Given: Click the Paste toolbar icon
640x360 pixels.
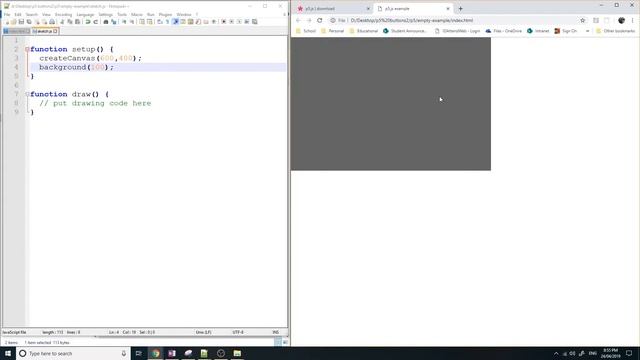Looking at the screenshot, I should click(x=78, y=22).
